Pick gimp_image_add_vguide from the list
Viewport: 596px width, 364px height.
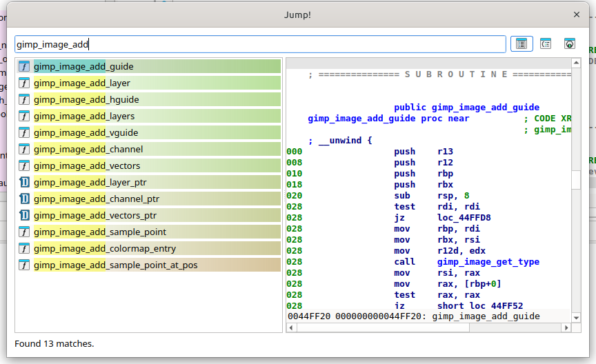click(149, 132)
